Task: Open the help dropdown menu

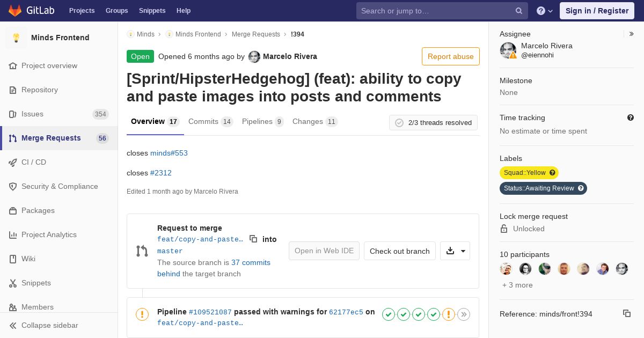Action: 545,11
